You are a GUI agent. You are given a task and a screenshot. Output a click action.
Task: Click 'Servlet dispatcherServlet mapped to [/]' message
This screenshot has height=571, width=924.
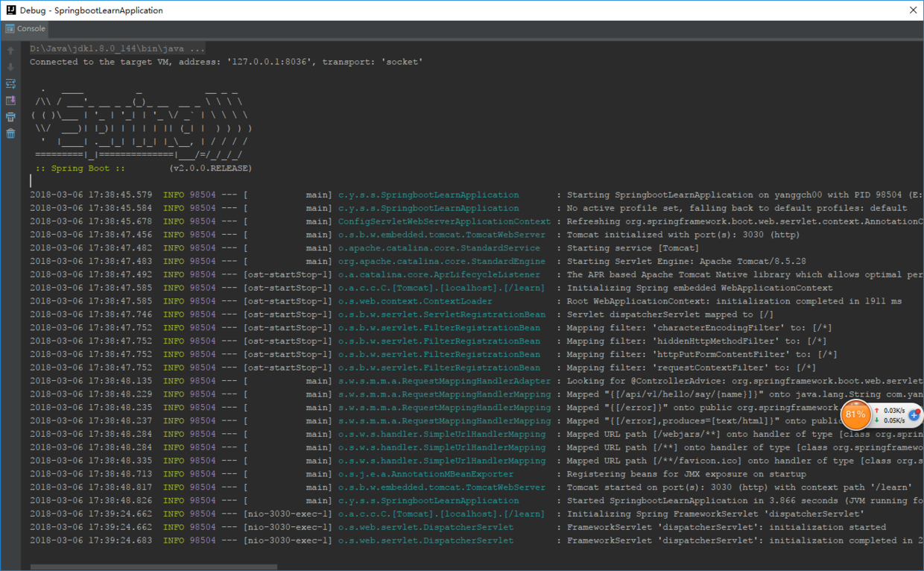pyautogui.click(x=670, y=315)
